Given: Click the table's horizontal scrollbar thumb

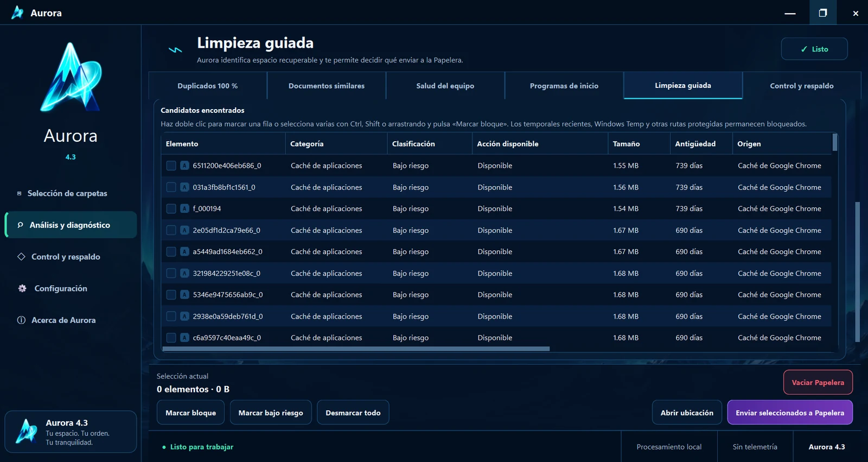Looking at the screenshot, I should point(356,349).
